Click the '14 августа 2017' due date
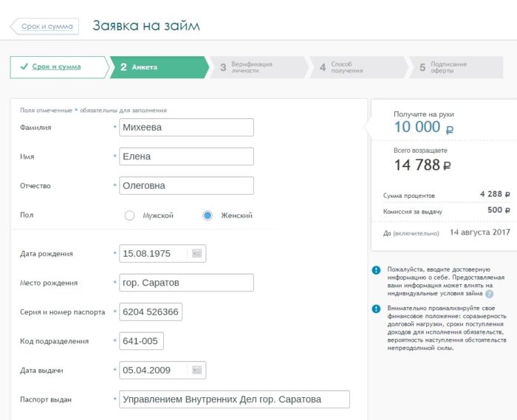This screenshot has height=420, width=517. click(x=480, y=233)
